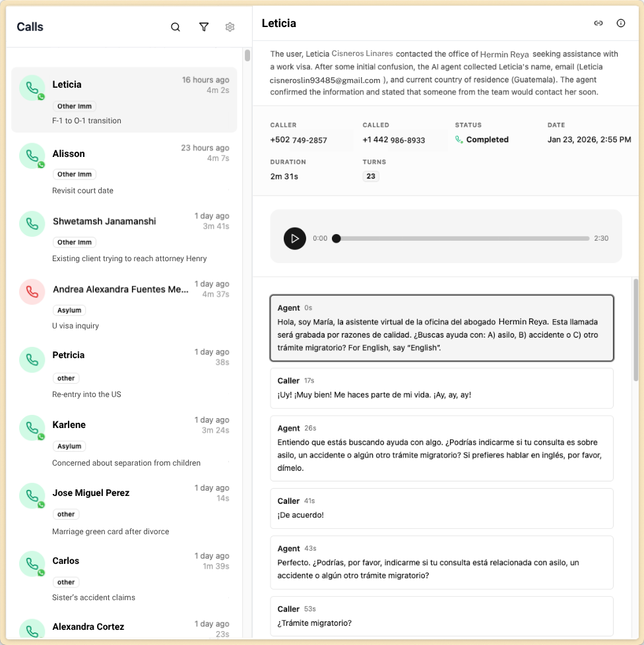Open the Calls settings gear
This screenshot has height=645, width=644.
pos(230,27)
